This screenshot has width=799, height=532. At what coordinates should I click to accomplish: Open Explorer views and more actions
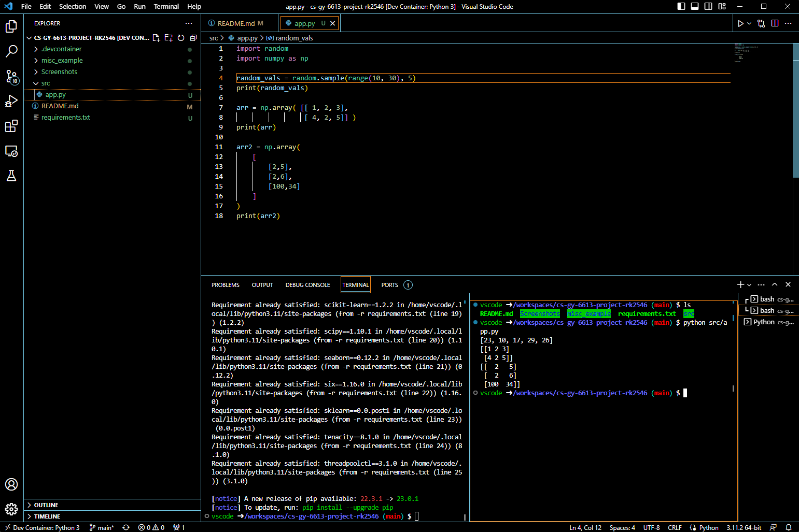[189, 23]
